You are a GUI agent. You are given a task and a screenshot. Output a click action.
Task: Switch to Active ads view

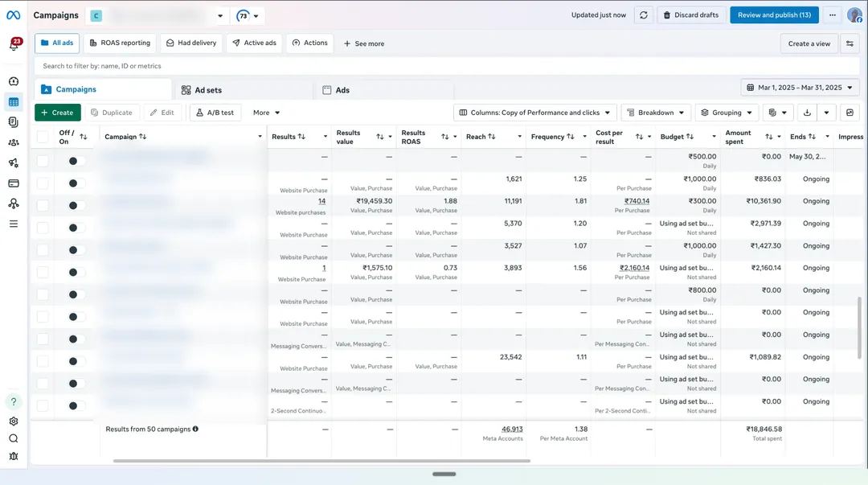[x=255, y=43]
